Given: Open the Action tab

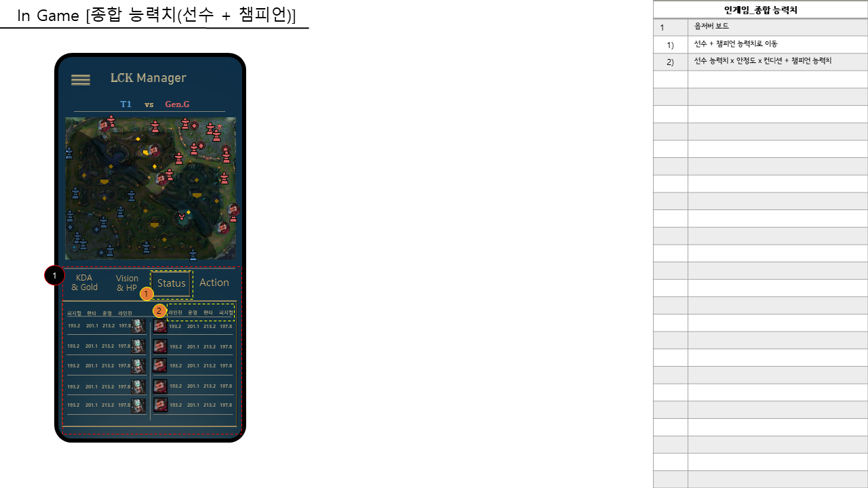Looking at the screenshot, I should coord(214,283).
